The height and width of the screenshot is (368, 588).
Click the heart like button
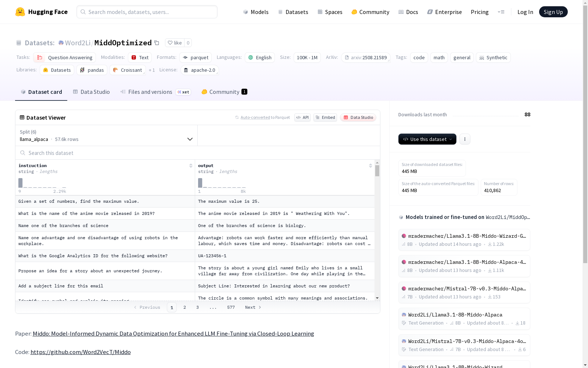(x=175, y=43)
